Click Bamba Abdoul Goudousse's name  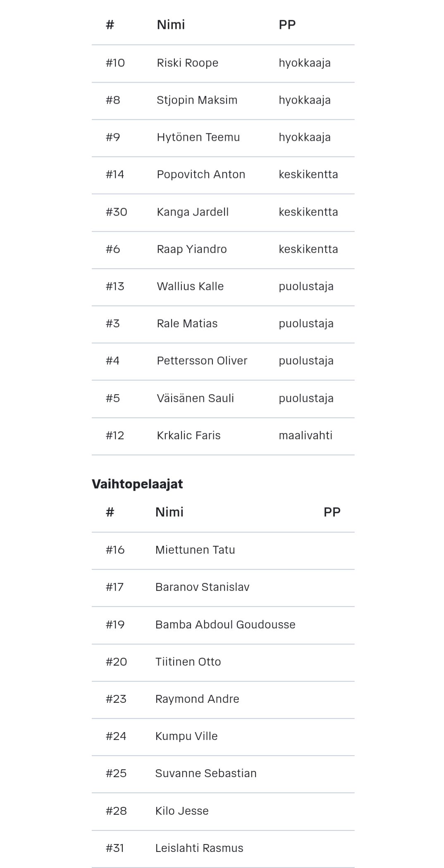pos(225,625)
